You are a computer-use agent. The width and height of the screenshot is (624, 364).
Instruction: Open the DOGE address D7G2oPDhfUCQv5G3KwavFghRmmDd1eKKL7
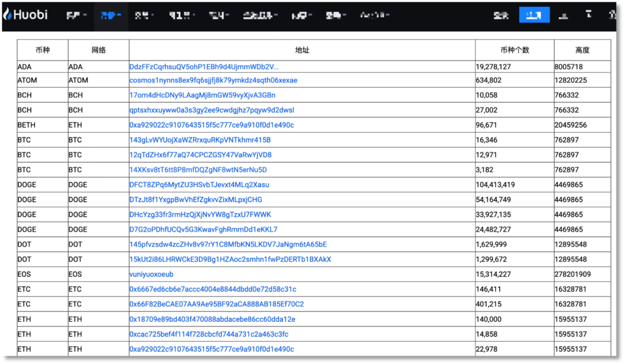203,229
